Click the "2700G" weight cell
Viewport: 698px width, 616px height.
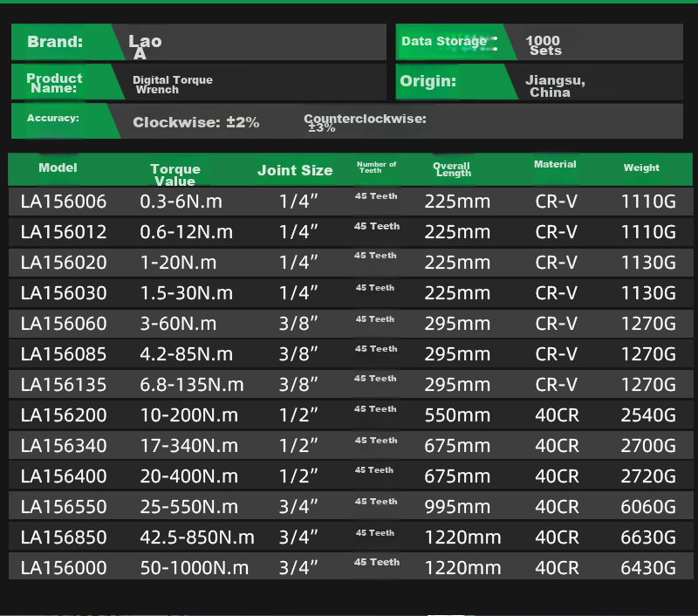pos(648,446)
